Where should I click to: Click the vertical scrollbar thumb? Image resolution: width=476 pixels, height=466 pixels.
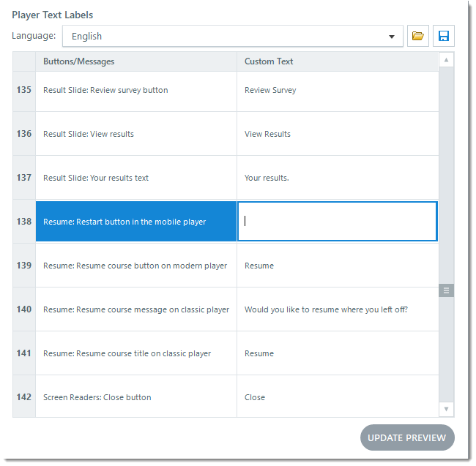click(446, 290)
